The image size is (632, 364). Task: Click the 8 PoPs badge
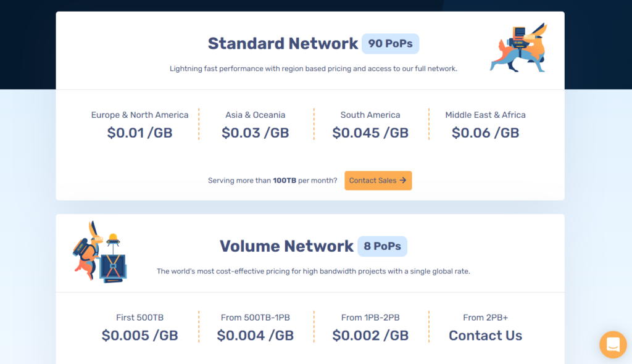click(382, 246)
